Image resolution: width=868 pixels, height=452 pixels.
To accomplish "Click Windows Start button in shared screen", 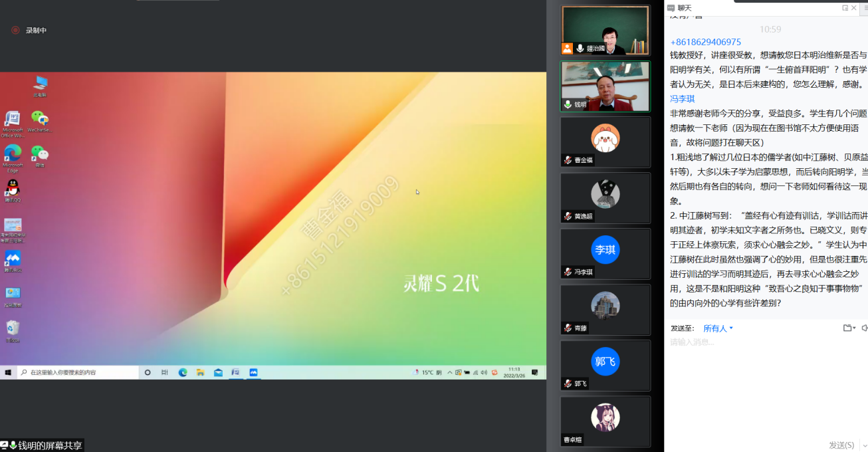I will click(x=8, y=372).
